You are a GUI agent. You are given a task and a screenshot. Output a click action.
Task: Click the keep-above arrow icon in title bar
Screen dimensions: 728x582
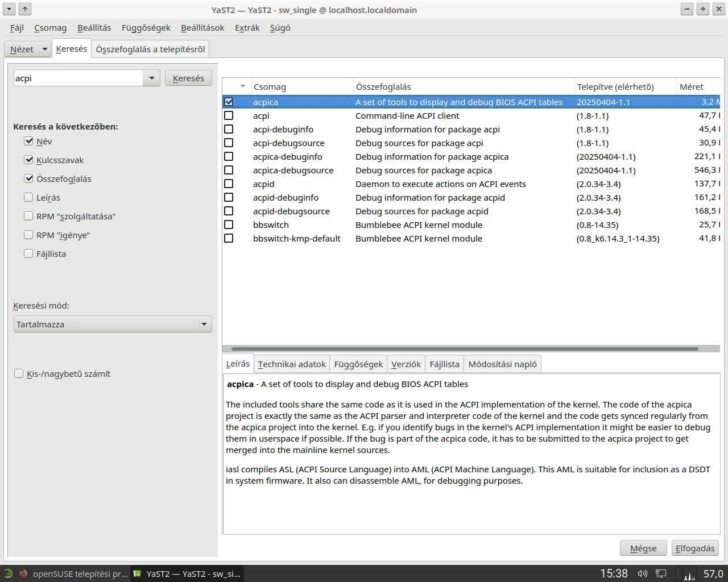click(x=25, y=9)
